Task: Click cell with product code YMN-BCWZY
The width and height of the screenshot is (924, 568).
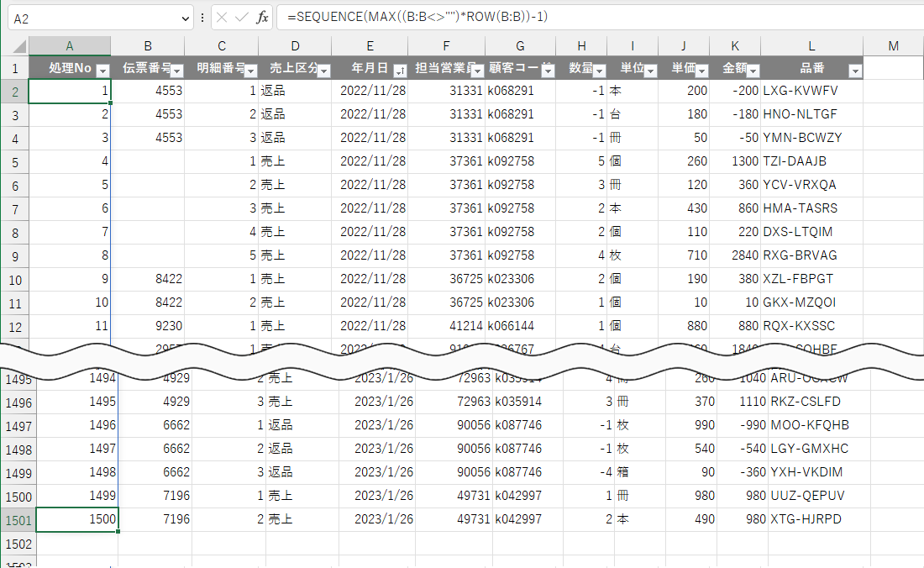Action: (811, 138)
